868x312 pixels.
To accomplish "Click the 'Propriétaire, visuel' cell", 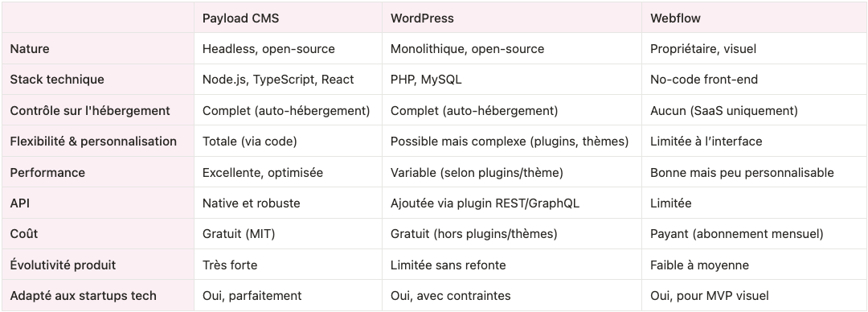I will click(x=754, y=49).
